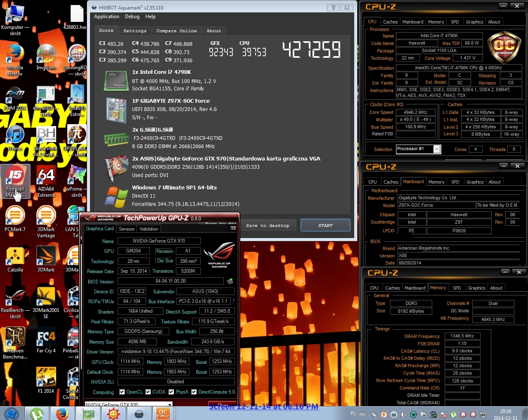Screen dimensions: 528x420
Task: Click Save to desktop button
Action: click(268, 225)
